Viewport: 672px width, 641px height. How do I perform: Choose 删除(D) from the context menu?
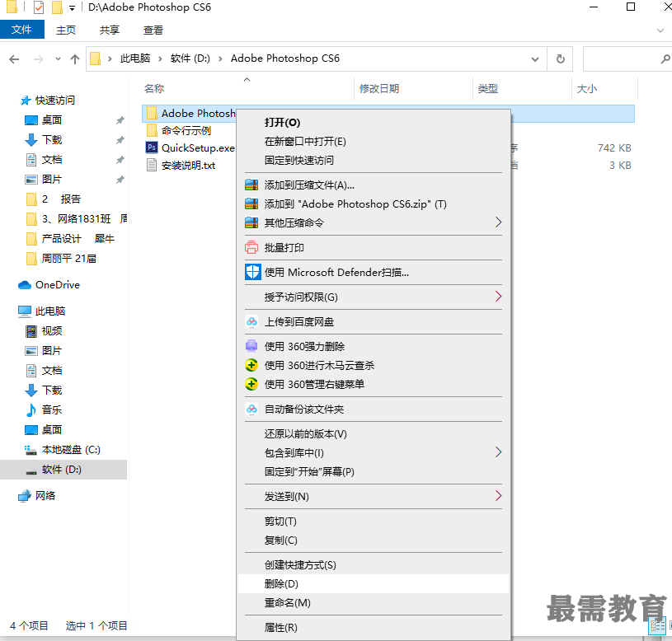pyautogui.click(x=374, y=583)
